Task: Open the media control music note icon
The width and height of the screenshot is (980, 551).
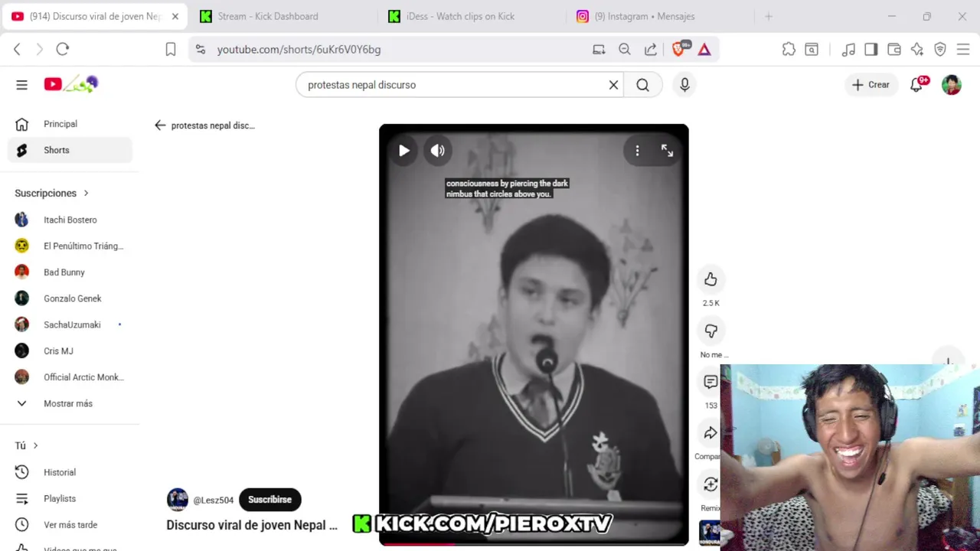Action: (848, 49)
